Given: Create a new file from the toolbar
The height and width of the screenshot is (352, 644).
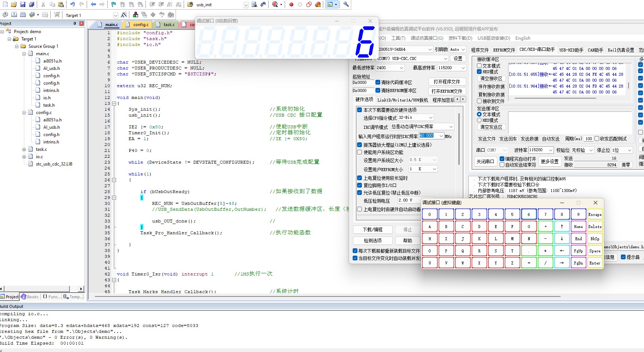Looking at the screenshot, I should click(x=4, y=4).
